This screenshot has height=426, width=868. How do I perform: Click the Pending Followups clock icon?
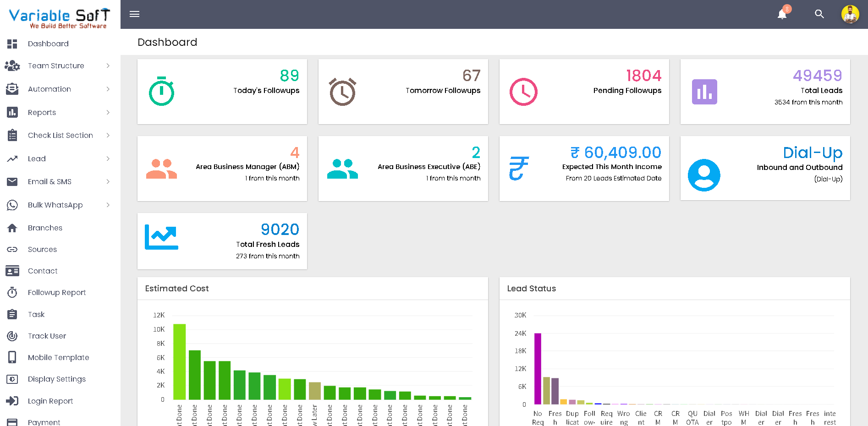pyautogui.click(x=523, y=92)
